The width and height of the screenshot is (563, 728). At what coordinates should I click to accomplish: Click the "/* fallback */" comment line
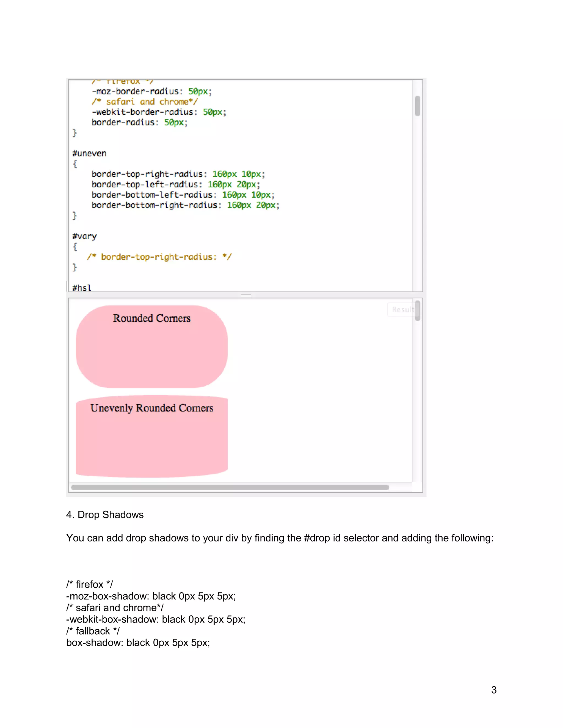93,631
